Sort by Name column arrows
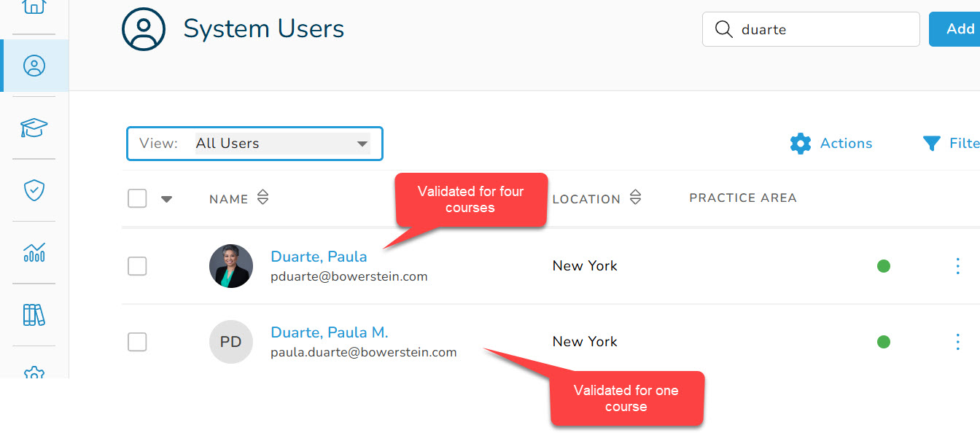980x433 pixels. click(x=263, y=198)
